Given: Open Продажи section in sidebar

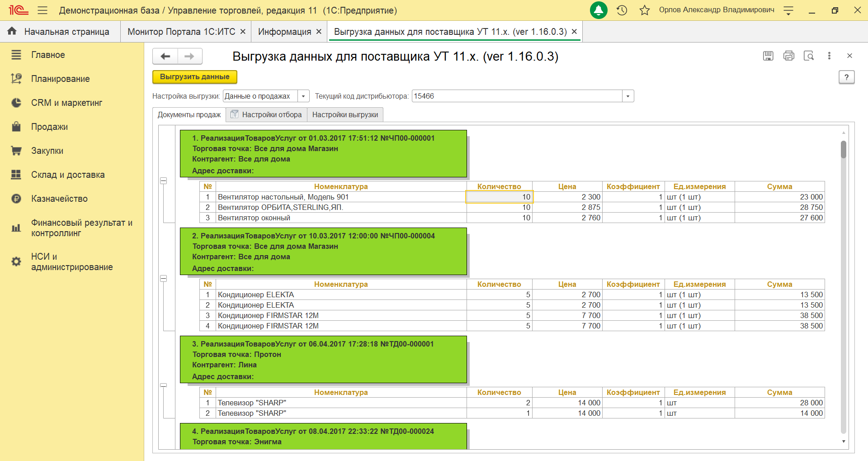Looking at the screenshot, I should 49,127.
